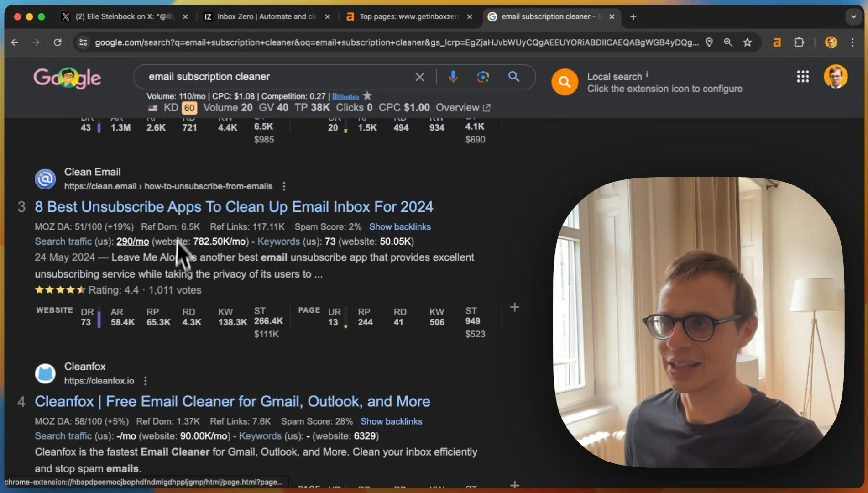The height and width of the screenshot is (493, 868).
Task: Click the orange Local search icon
Action: coord(565,82)
